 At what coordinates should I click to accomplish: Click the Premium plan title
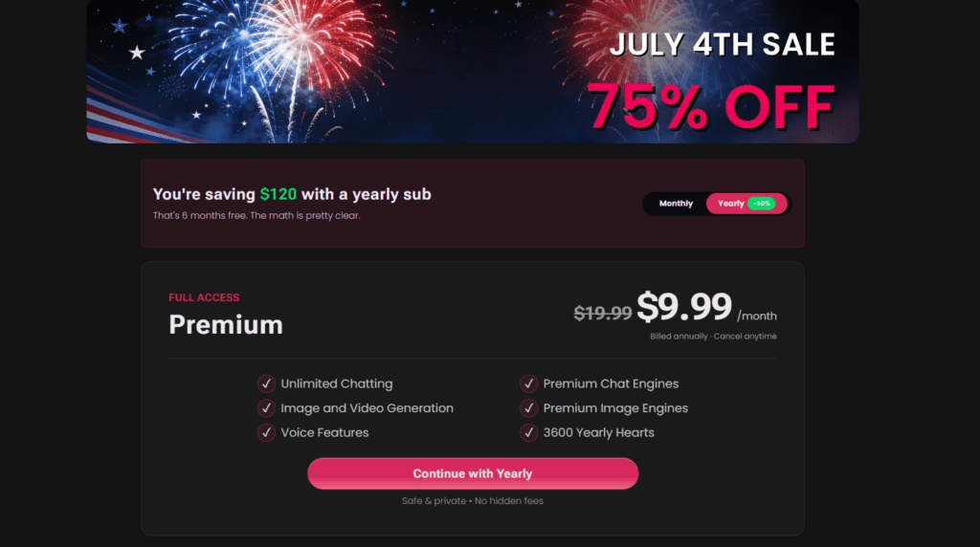(x=226, y=325)
